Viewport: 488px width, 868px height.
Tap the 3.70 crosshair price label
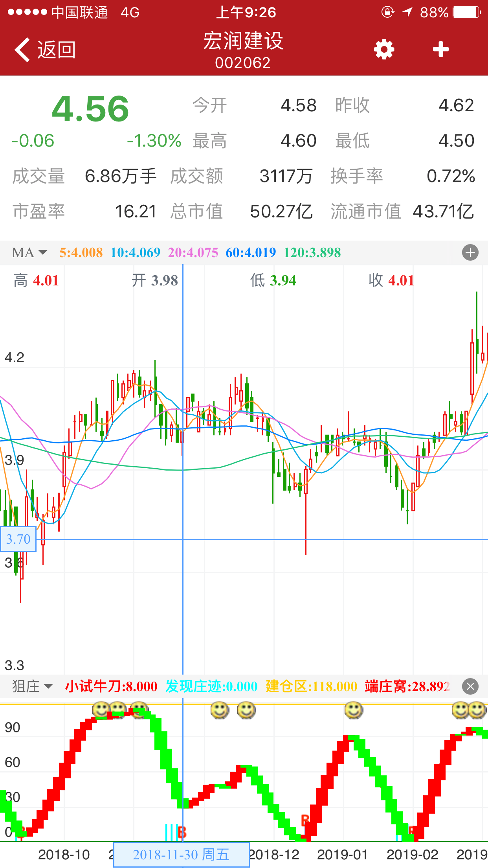click(18, 539)
